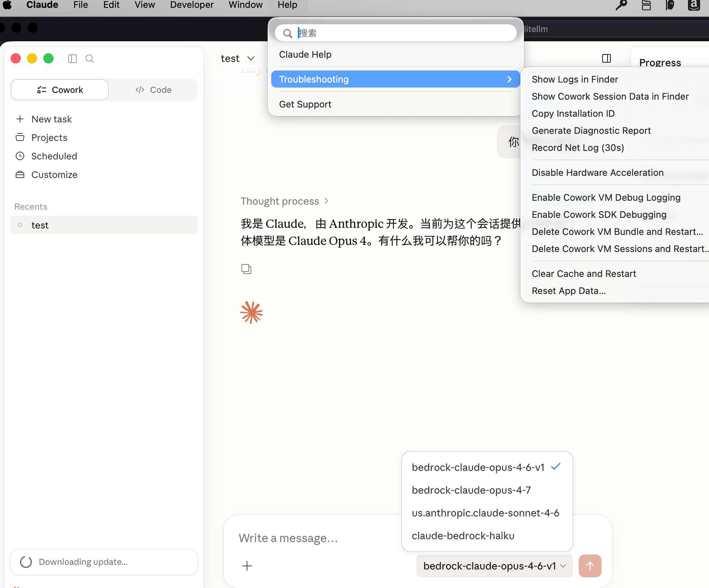The width and height of the screenshot is (709, 588).
Task: Open the test title dropdown chevron
Action: point(251,58)
